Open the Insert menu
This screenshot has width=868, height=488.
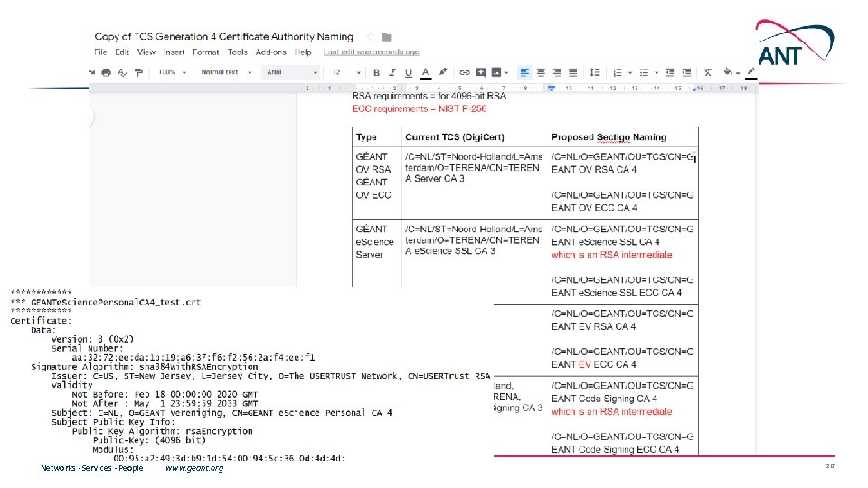tap(174, 52)
